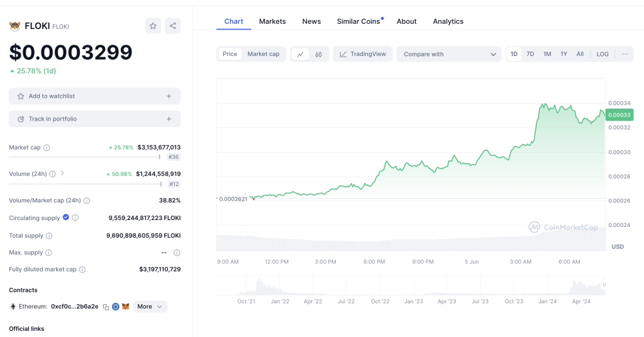Click the Market cap value $3,153,677,013

159,147
